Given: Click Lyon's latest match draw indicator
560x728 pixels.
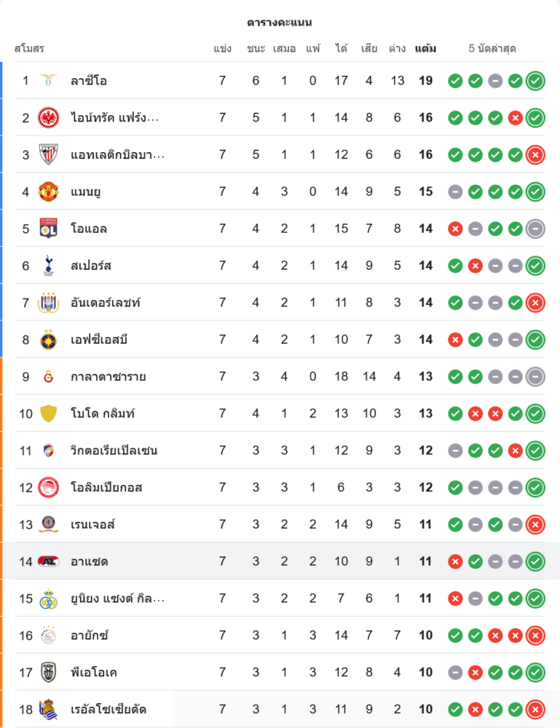Looking at the screenshot, I should point(535,229).
